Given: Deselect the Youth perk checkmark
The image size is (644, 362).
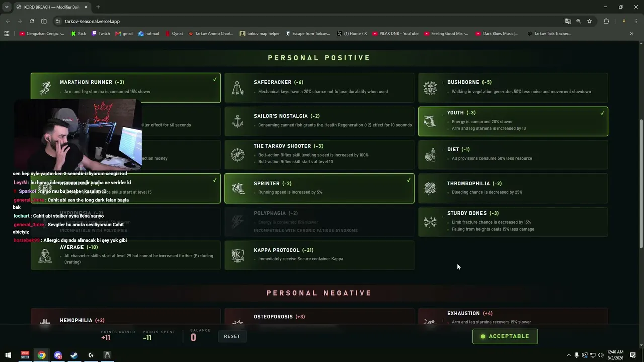Looking at the screenshot, I should pyautogui.click(x=602, y=113).
